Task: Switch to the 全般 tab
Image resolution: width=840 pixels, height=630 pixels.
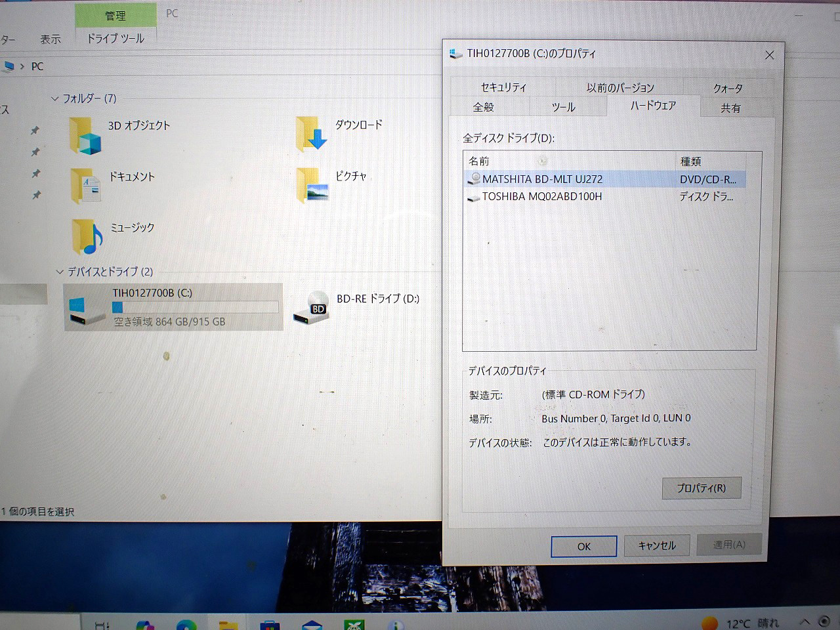Action: point(484,107)
